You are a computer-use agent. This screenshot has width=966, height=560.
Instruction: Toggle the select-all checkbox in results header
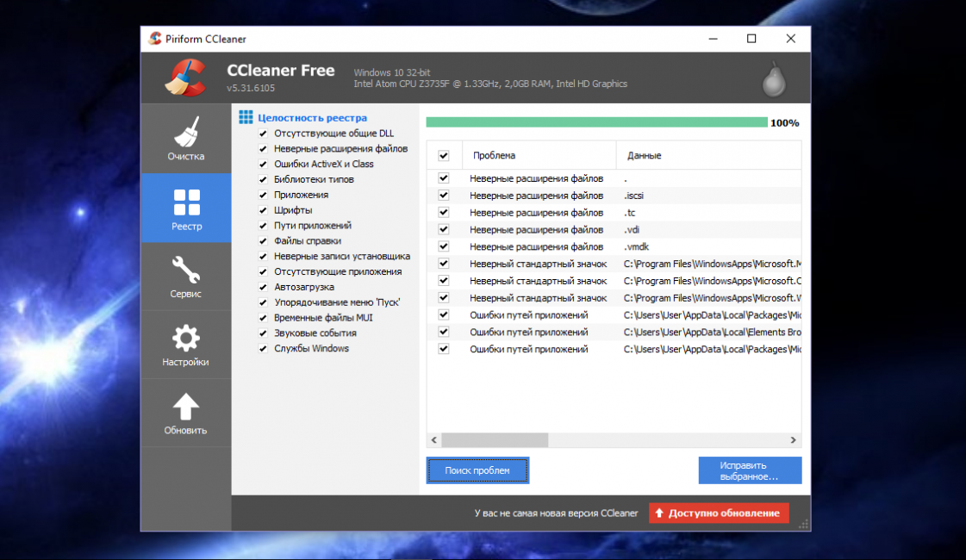coord(444,156)
